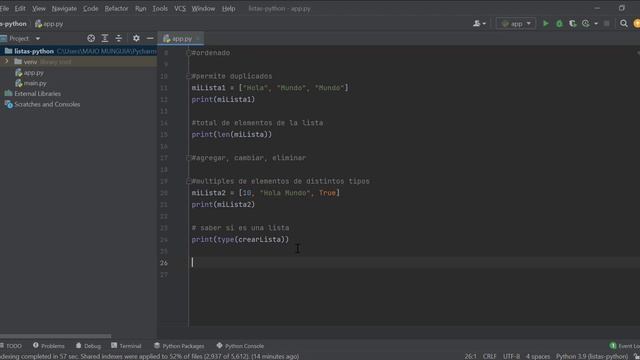This screenshot has height=360, width=640.
Task: Open the profiler run icon
Action: click(x=586, y=24)
